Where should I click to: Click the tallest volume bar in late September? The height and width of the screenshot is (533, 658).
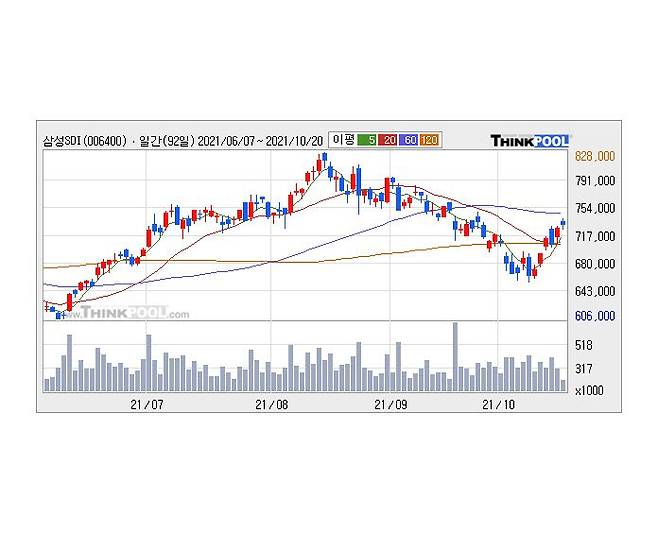click(x=455, y=356)
